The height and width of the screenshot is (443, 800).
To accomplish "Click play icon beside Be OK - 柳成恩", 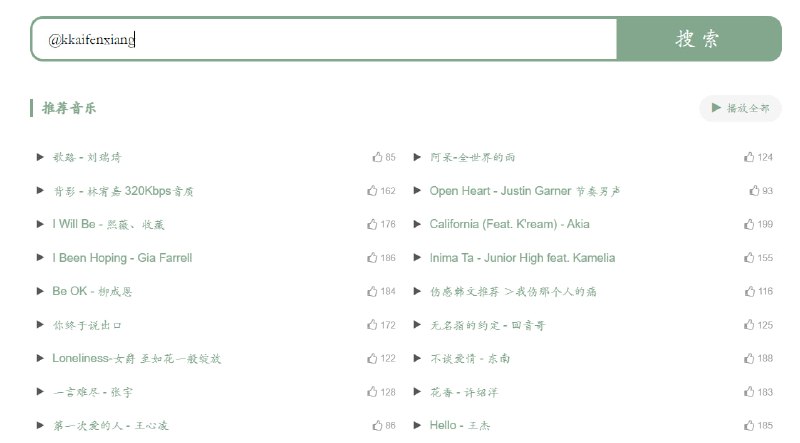I will pos(40,291).
